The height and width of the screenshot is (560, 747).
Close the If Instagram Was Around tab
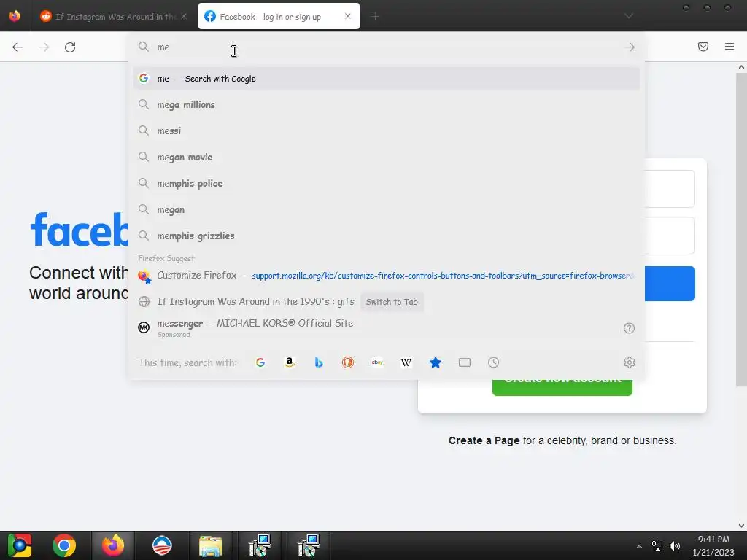[x=184, y=16]
